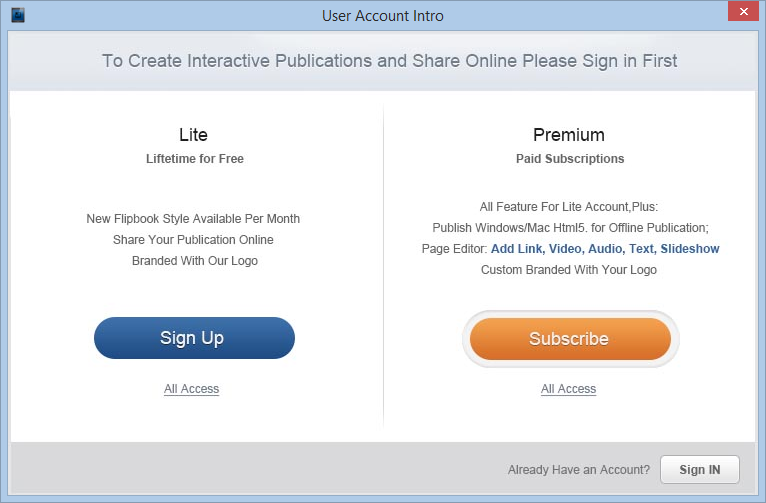Click the Liftetime for Free subtitle
Image resolution: width=766 pixels, height=503 pixels.
click(x=195, y=159)
